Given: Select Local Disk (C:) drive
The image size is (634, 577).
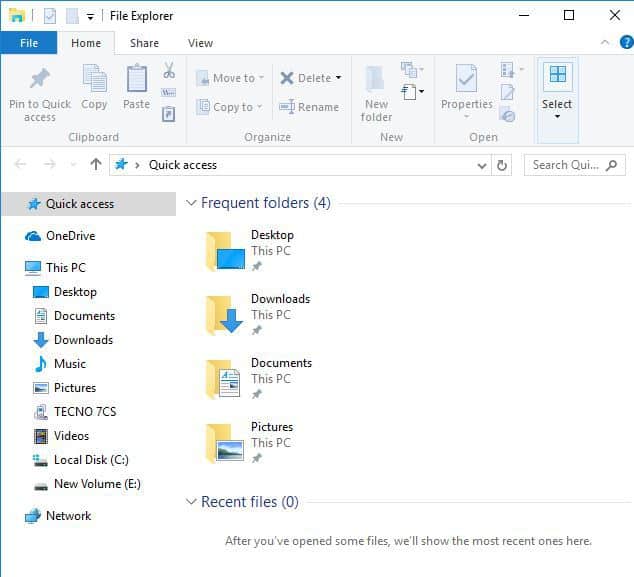Looking at the screenshot, I should pos(80,460).
